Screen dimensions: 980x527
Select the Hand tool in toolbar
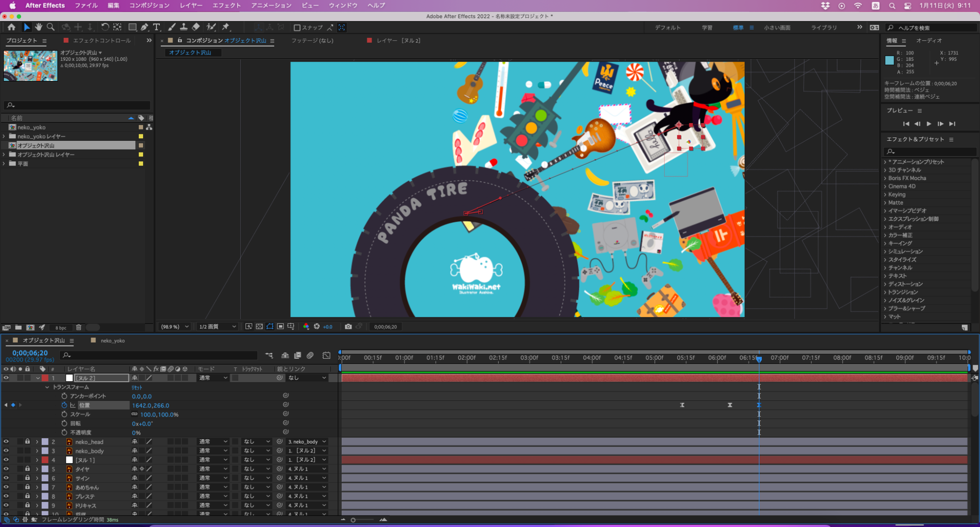tap(39, 27)
